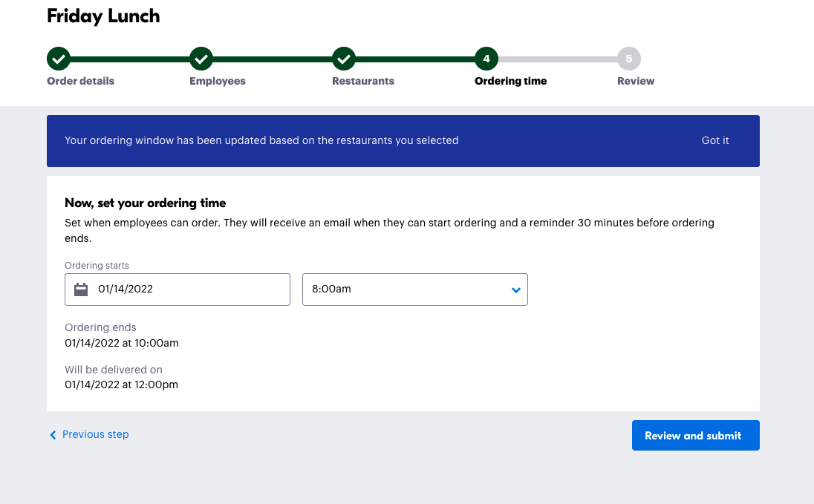Select the Employees step label

coord(218,81)
